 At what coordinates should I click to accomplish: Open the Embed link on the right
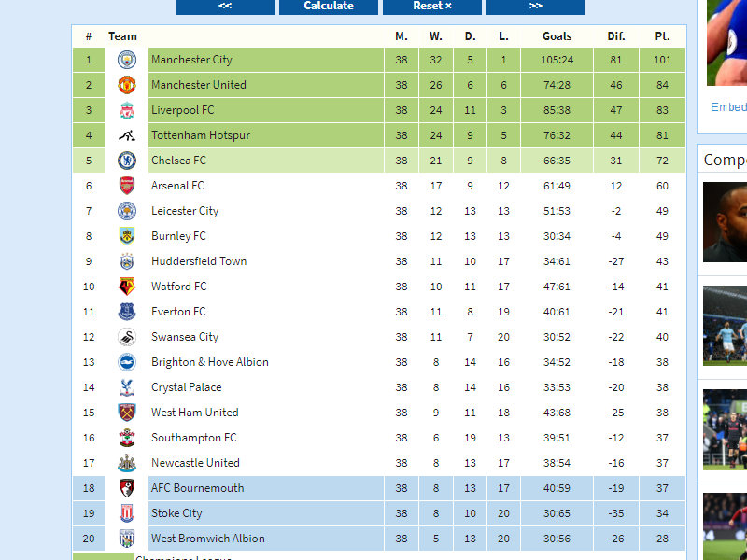coord(728,107)
